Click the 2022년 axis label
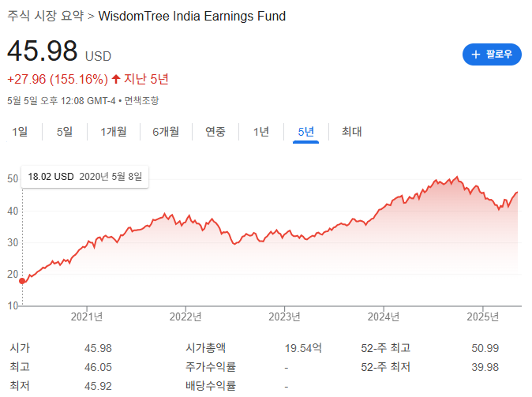This screenshot has width=532, height=397. tap(185, 317)
